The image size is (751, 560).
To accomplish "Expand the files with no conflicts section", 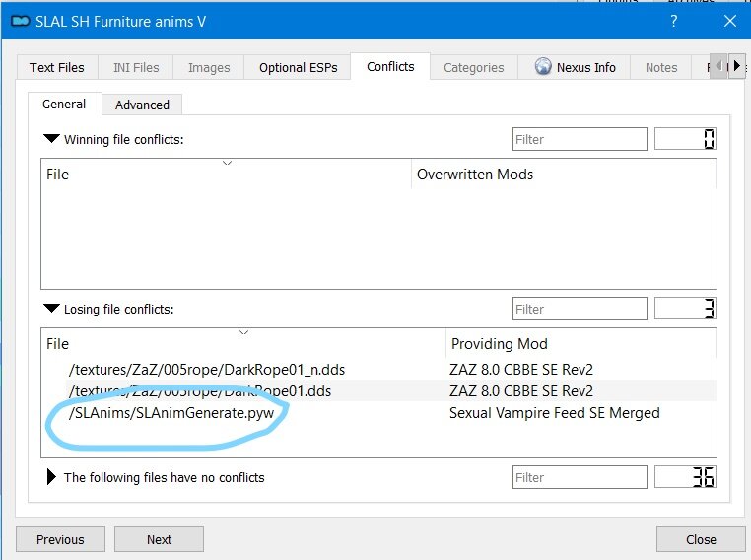I will 51,477.
